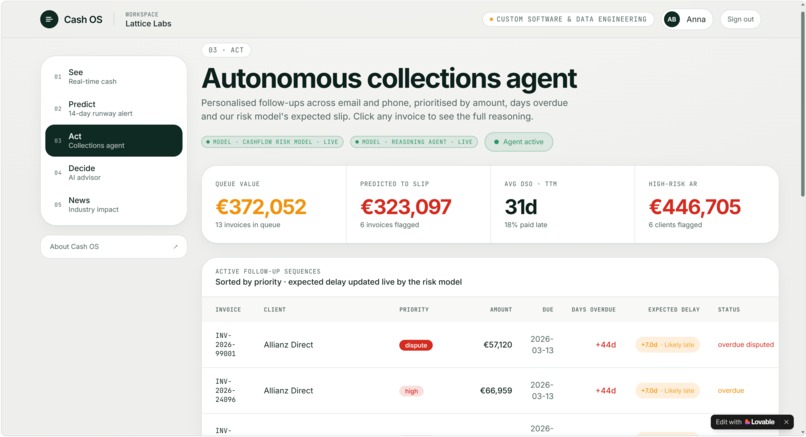The width and height of the screenshot is (806, 437).
Task: Click the overdue disputed status
Action: tap(745, 344)
